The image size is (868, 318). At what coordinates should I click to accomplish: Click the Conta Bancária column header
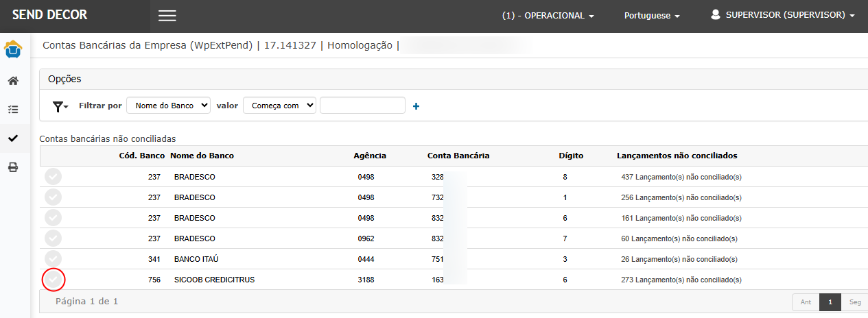(x=458, y=156)
